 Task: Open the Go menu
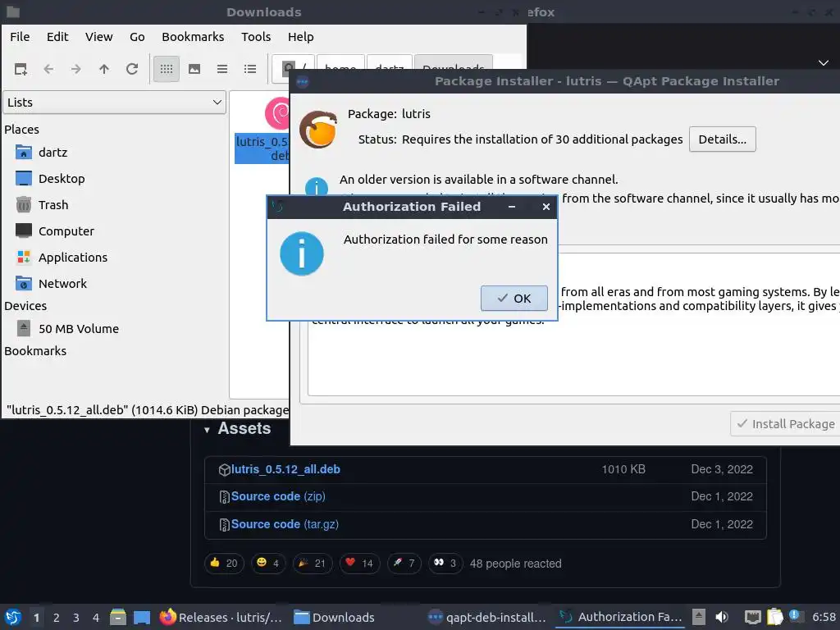point(137,37)
